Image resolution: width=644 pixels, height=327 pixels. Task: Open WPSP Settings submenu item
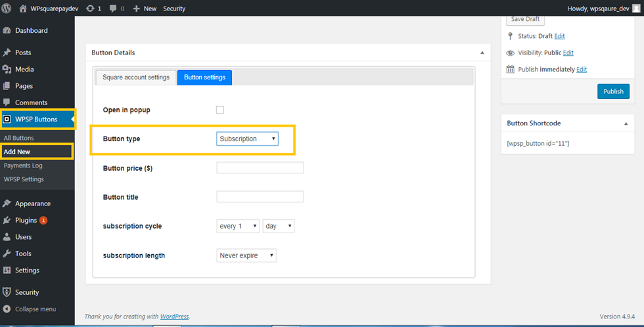24,179
